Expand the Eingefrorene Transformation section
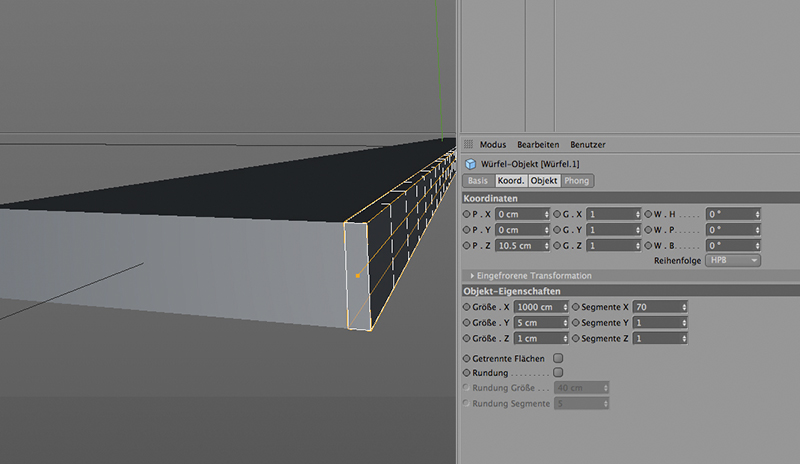800x464 pixels. [473, 275]
